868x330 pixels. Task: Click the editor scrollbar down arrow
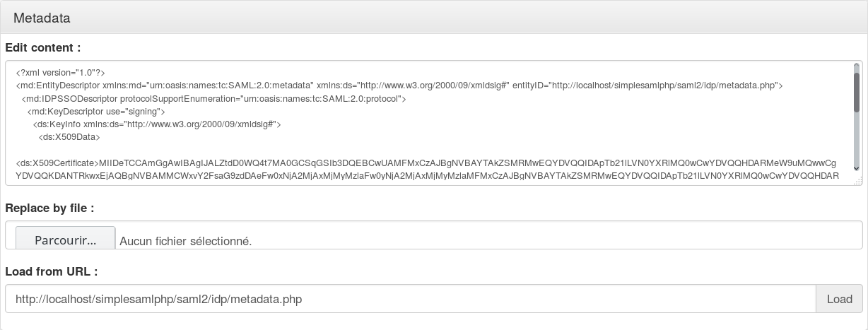pyautogui.click(x=857, y=167)
